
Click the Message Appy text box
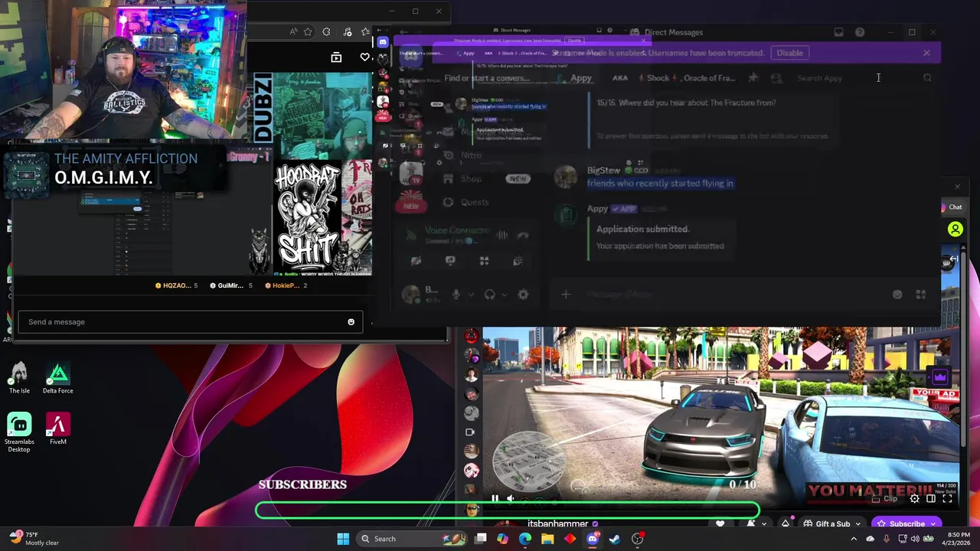pos(731,294)
